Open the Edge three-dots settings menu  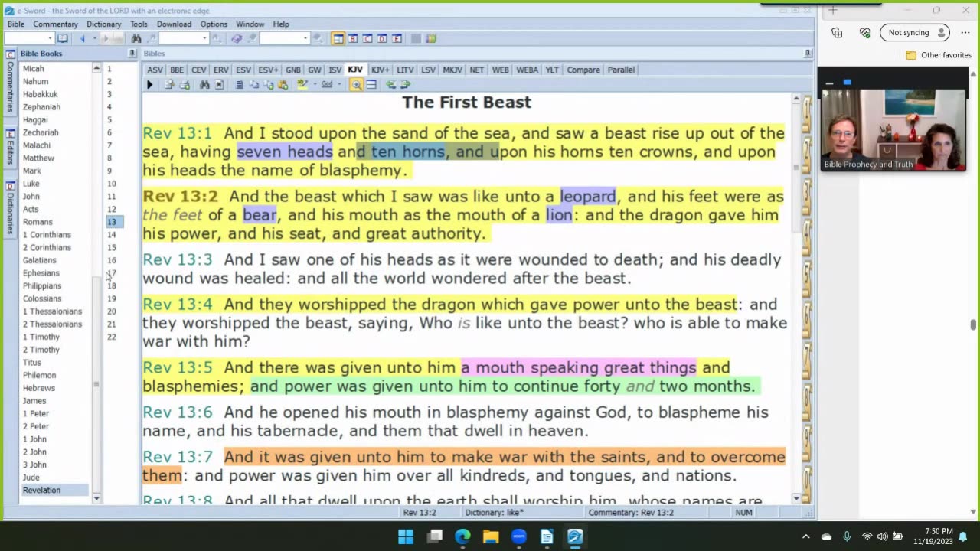(965, 33)
